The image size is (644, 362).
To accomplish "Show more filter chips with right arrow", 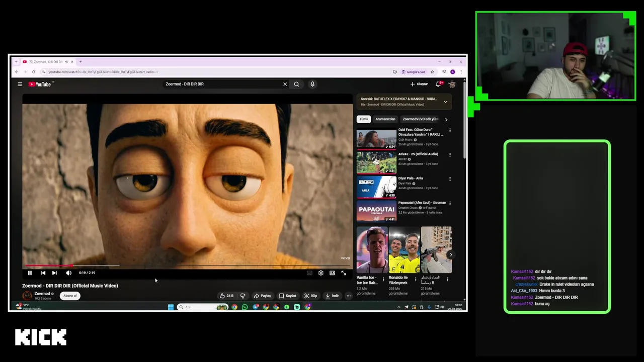I will tap(446, 119).
